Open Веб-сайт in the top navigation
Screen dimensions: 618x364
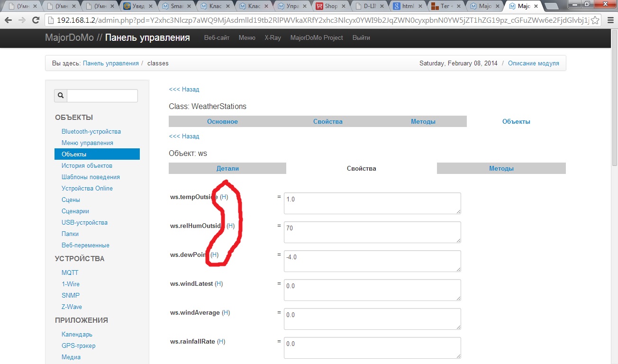217,38
